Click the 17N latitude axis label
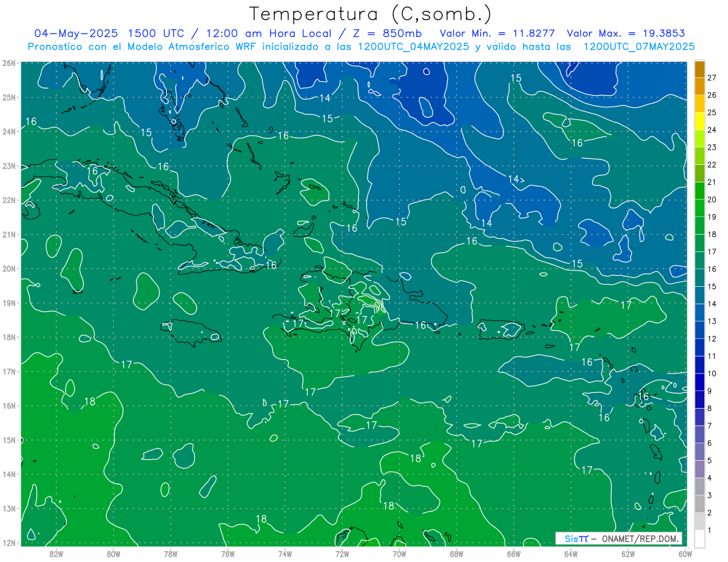Viewport: 728px width, 562px height. (x=9, y=372)
